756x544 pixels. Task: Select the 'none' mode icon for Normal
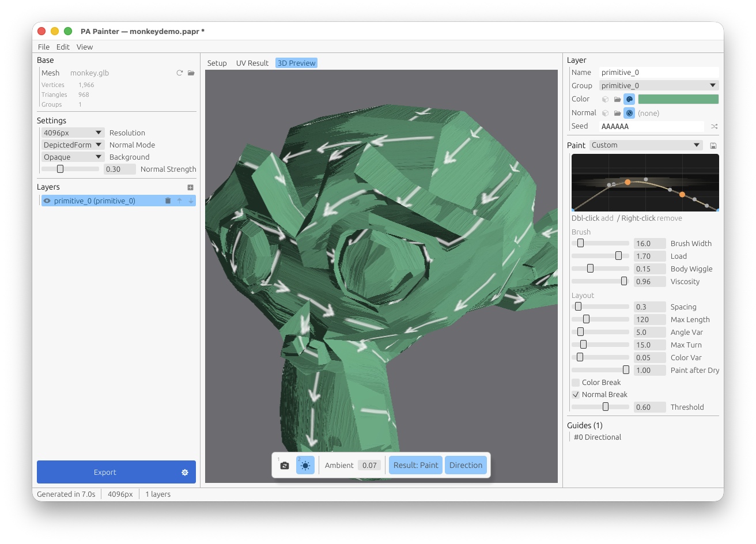coord(629,113)
